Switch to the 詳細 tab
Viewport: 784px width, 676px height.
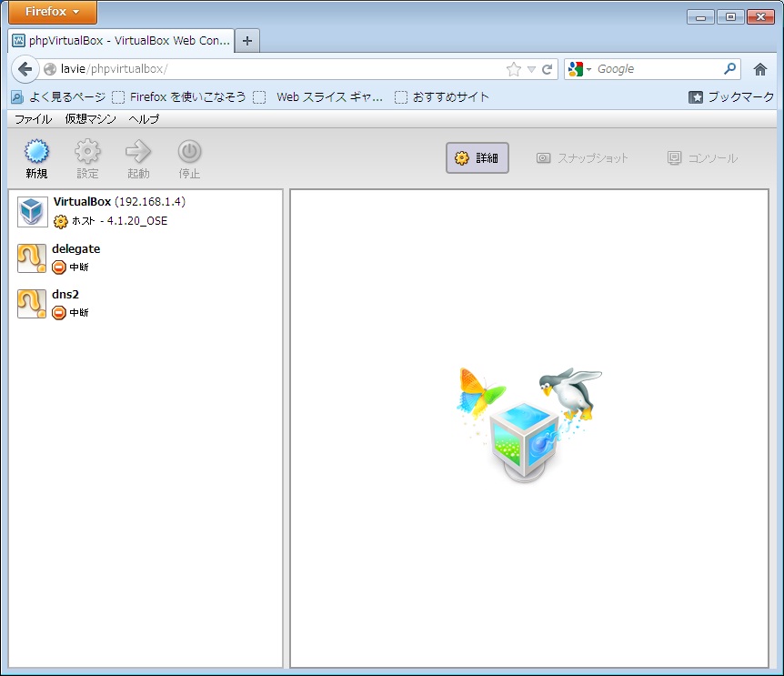tap(477, 158)
